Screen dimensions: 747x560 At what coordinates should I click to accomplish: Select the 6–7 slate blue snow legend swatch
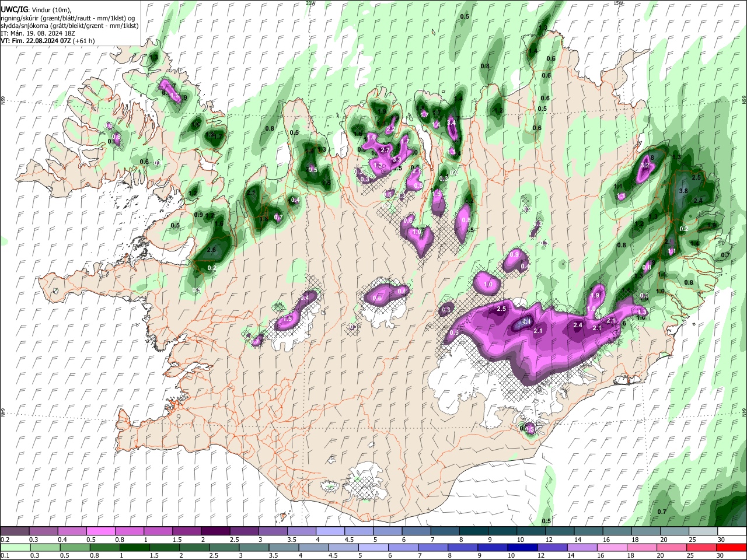coord(416,531)
